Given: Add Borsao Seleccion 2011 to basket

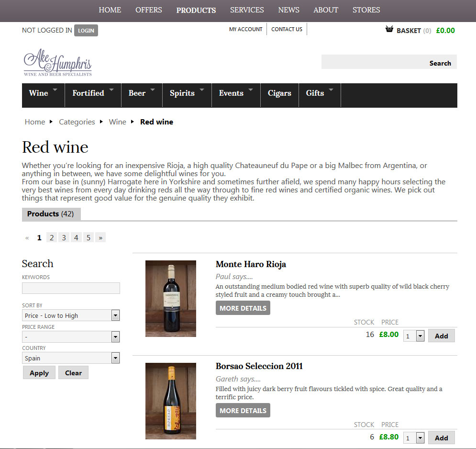Looking at the screenshot, I should click(x=442, y=438).
